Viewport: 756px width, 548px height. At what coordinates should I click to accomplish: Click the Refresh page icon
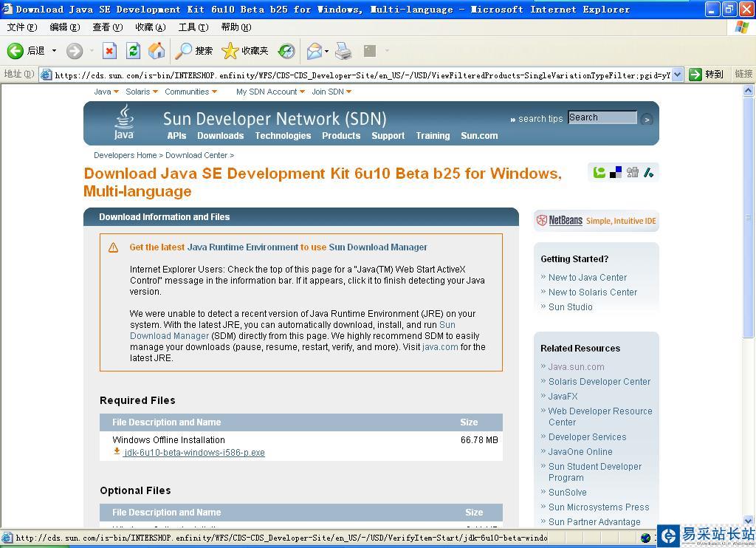(133, 51)
